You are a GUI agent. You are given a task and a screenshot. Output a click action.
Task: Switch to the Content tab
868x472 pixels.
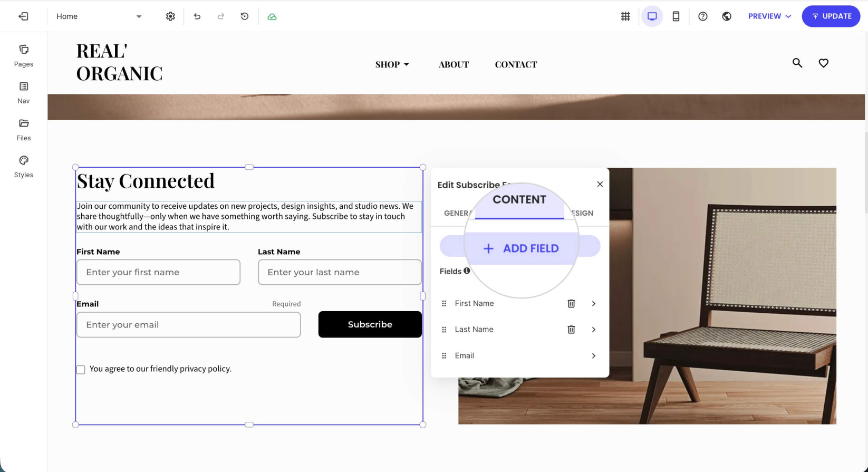(519, 200)
